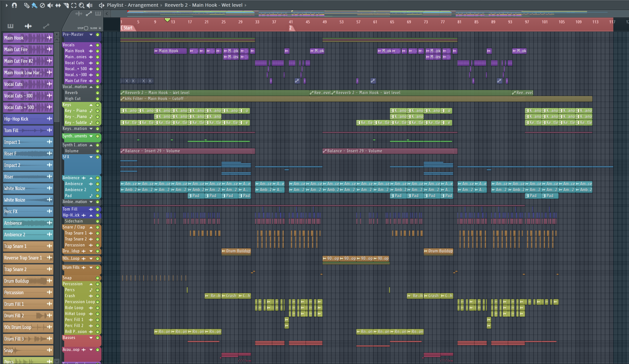Click the timeline scroll left arrow
Viewport: 629px width, 364px height.
(x=107, y=14)
